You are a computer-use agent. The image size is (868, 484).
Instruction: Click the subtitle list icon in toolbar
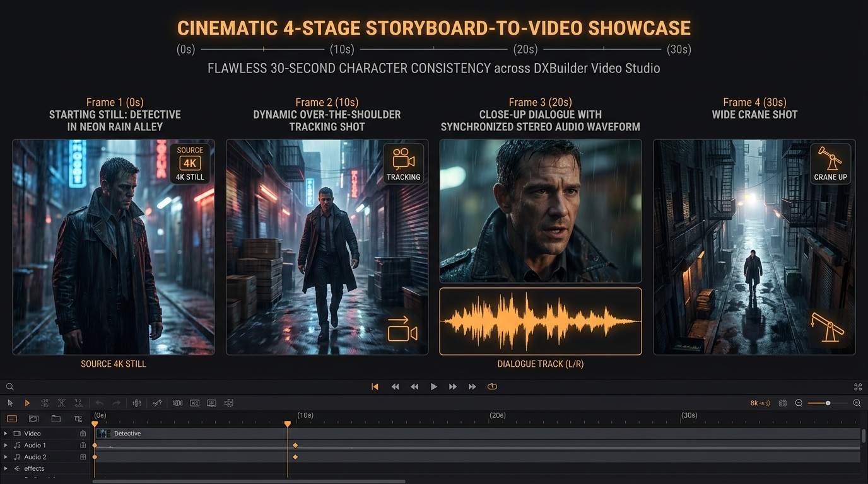point(228,403)
